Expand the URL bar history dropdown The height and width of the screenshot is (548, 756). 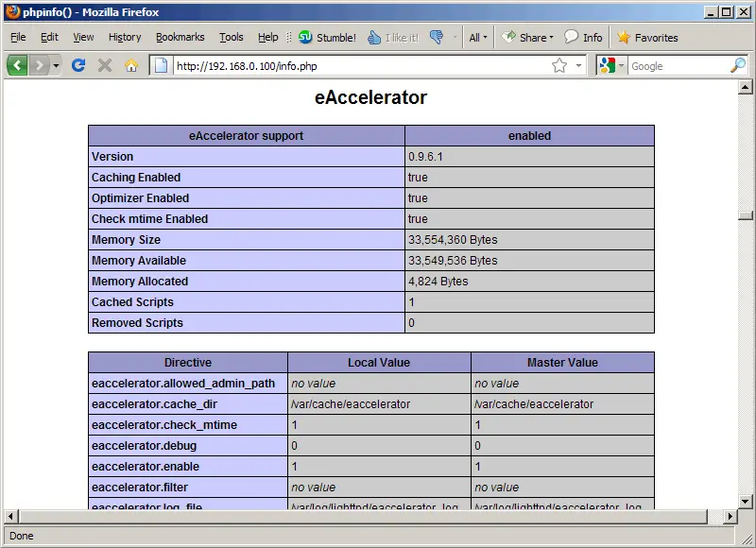click(578, 65)
